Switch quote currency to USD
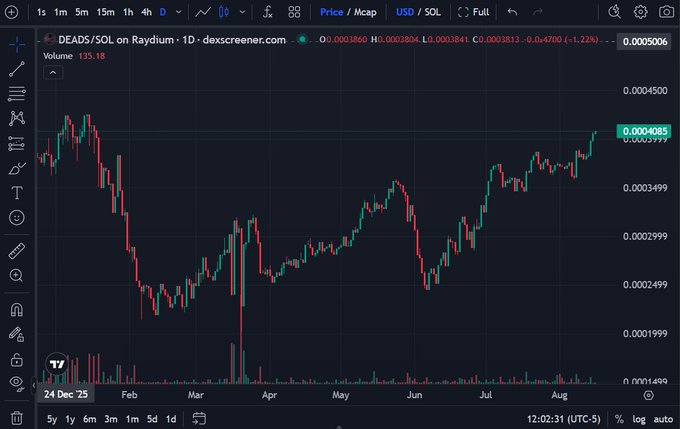The width and height of the screenshot is (680, 429). point(405,12)
